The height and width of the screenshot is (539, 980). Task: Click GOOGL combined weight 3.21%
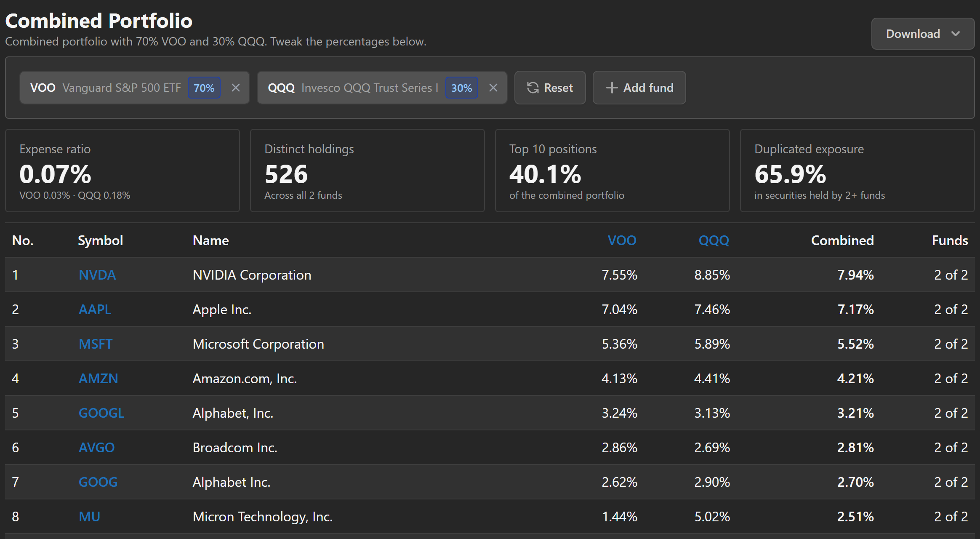click(x=855, y=413)
